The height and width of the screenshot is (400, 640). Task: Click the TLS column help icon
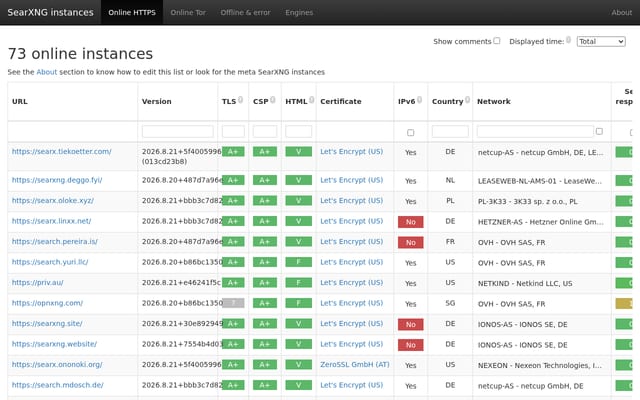click(x=240, y=100)
